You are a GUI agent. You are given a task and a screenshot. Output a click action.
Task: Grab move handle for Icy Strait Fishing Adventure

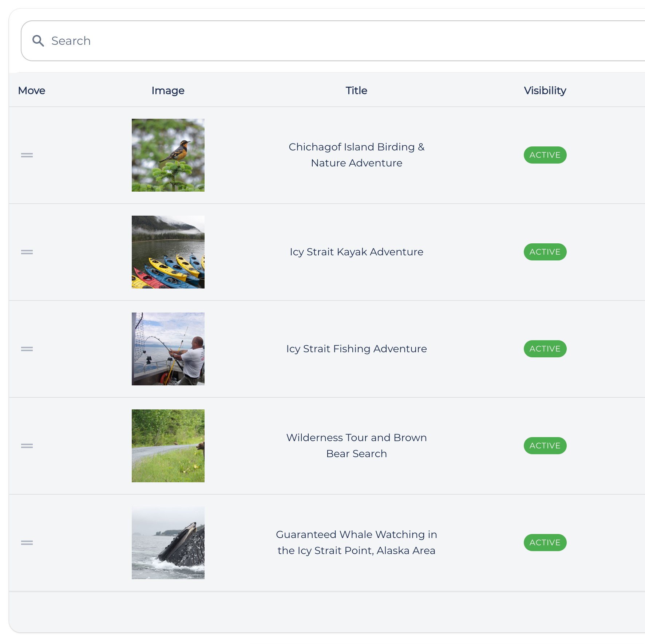point(27,349)
